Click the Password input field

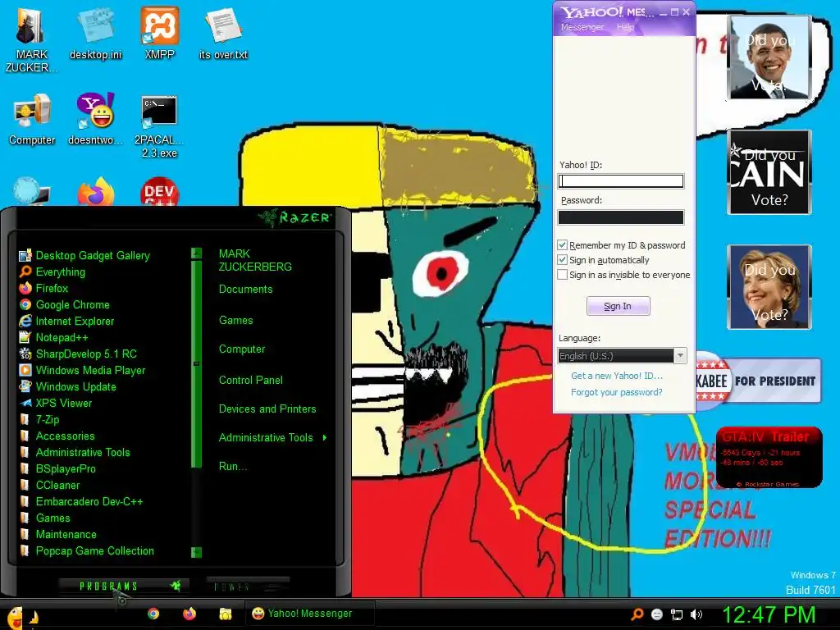[621, 217]
